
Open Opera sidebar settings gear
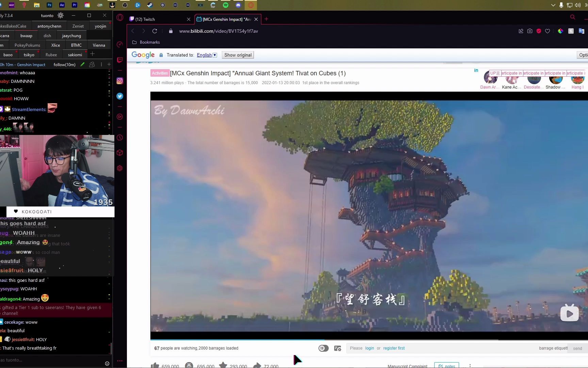pyautogui.click(x=120, y=168)
